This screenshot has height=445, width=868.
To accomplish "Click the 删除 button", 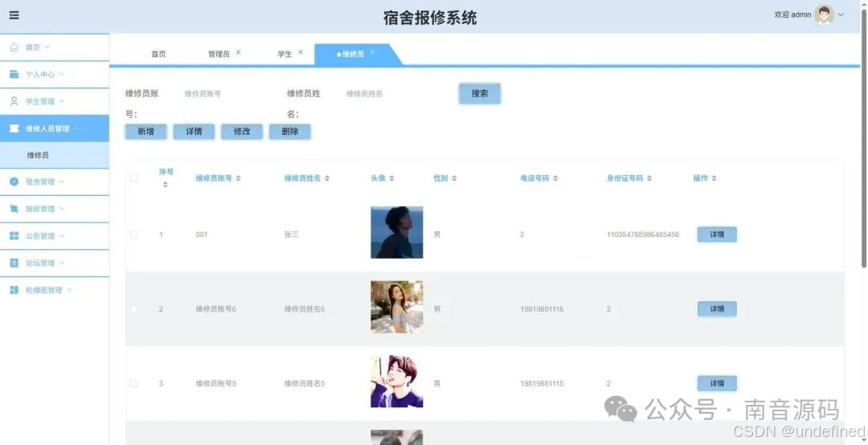I will (x=290, y=131).
